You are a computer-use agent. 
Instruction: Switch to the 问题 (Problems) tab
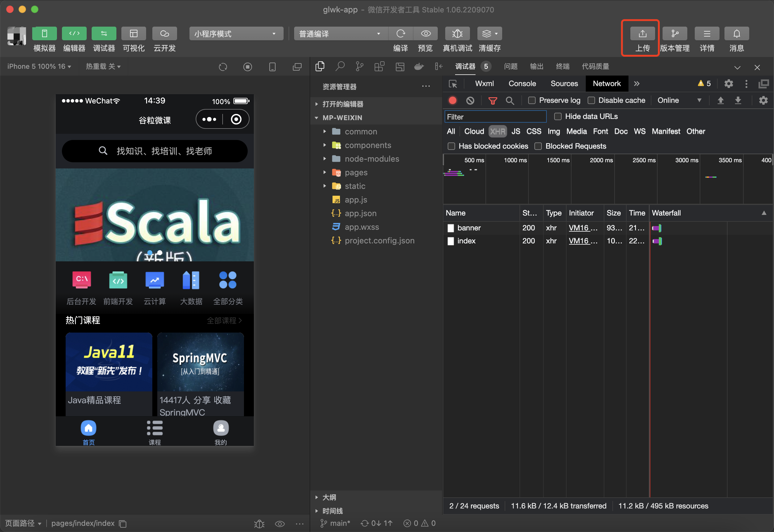(511, 66)
